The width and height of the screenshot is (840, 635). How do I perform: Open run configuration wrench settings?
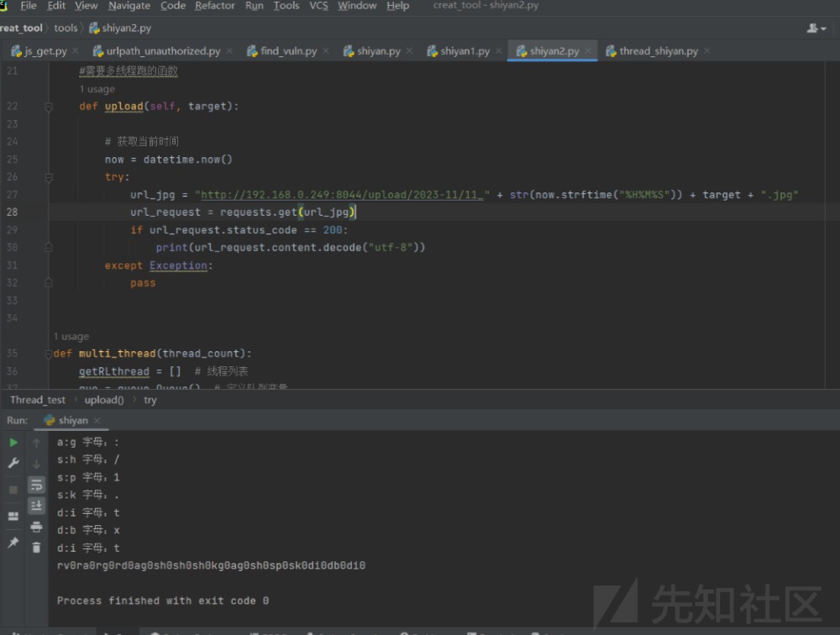[13, 464]
